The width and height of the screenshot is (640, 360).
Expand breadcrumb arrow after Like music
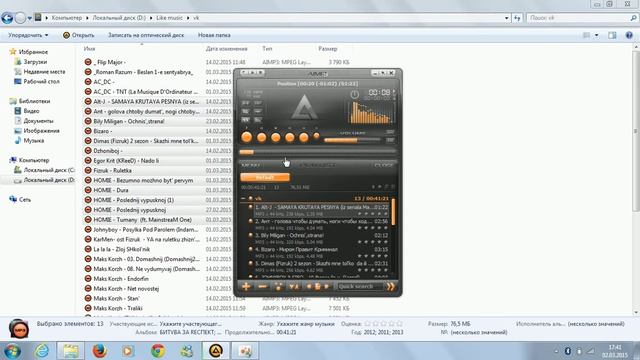coord(188,18)
